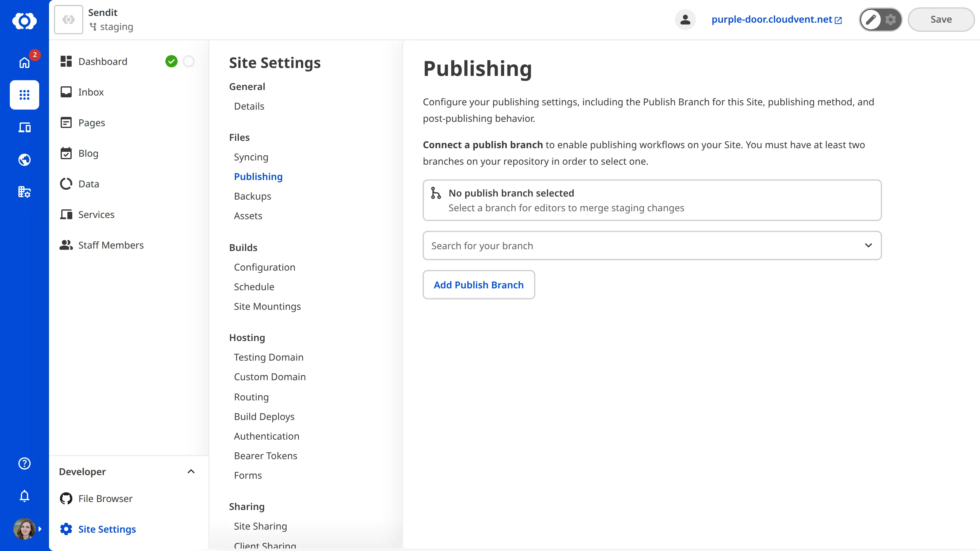Open Schedule settings

tap(254, 287)
